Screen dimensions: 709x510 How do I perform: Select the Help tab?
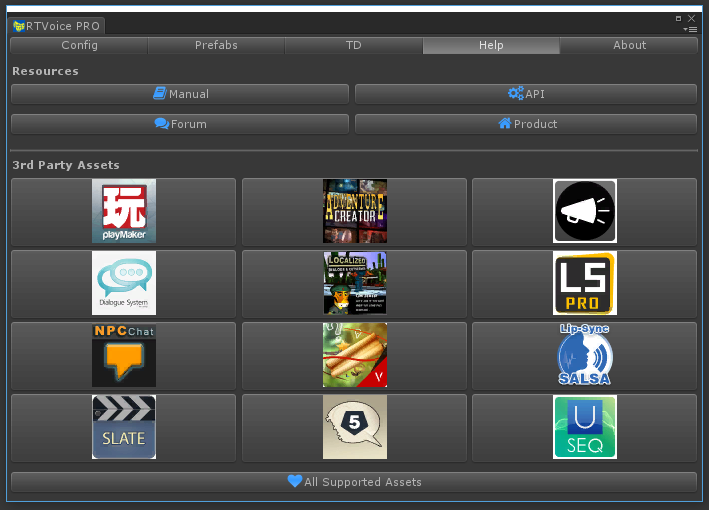click(x=491, y=45)
